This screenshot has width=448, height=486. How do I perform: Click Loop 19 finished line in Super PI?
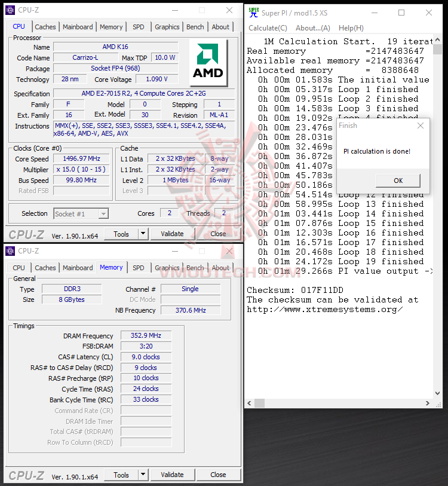pyautogui.click(x=341, y=262)
